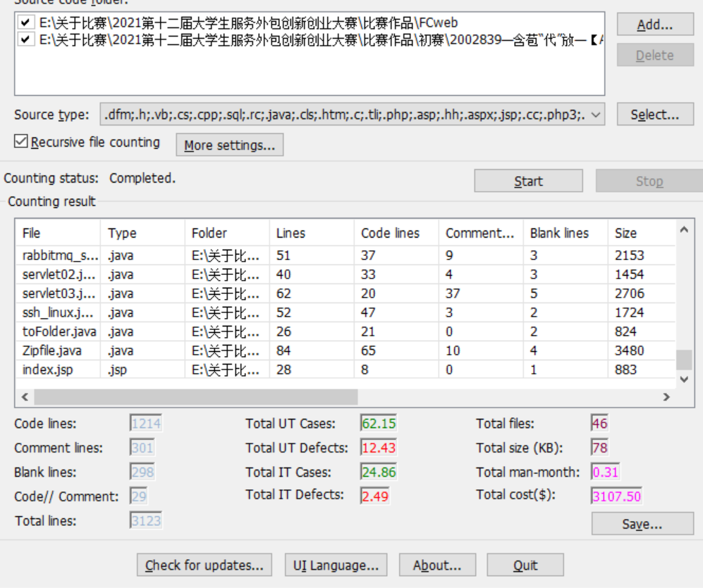Click the Quit button
703x588 pixels.
525,565
